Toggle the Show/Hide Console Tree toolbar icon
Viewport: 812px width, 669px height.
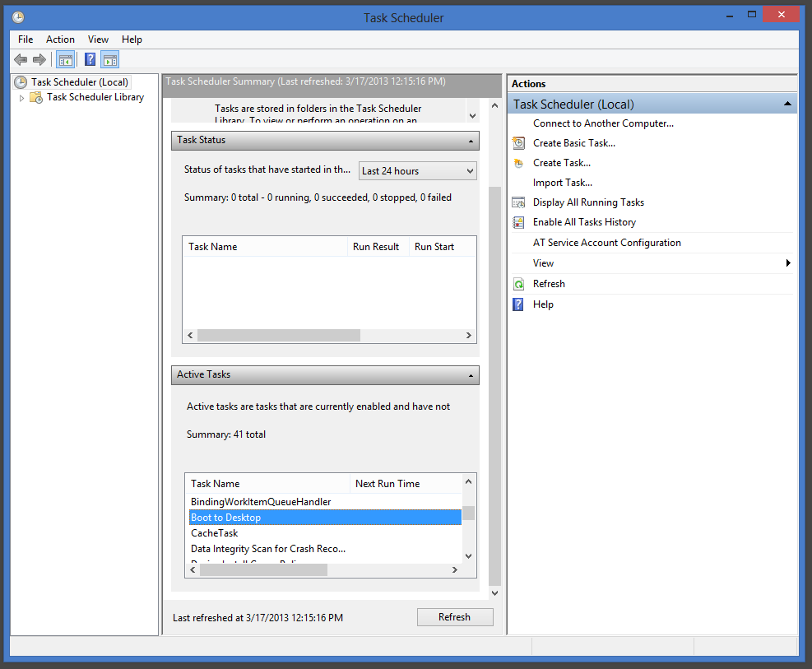66,59
